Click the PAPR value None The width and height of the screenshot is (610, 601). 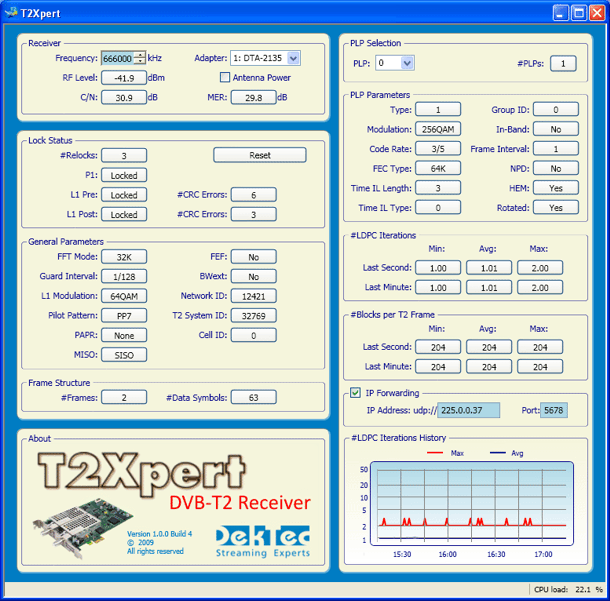(124, 335)
